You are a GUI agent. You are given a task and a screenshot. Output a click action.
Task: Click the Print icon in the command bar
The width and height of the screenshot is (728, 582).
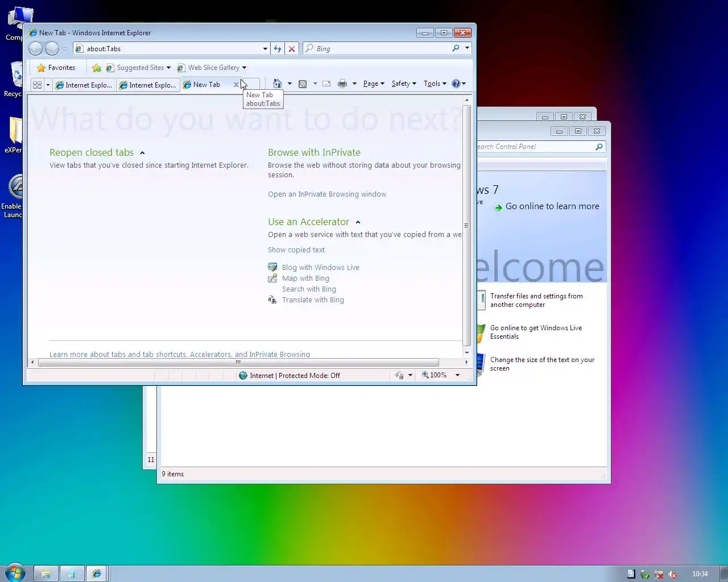point(342,84)
